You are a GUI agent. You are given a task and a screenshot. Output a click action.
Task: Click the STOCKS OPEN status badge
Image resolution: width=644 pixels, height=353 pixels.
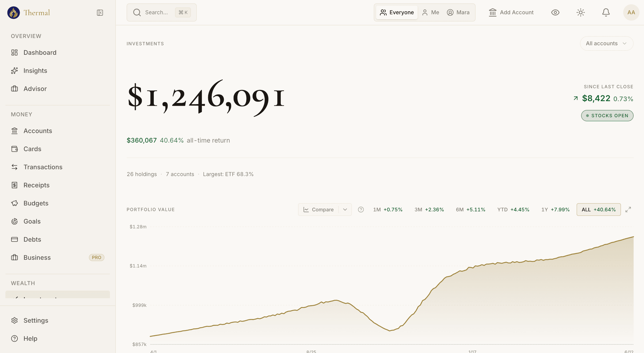(607, 116)
